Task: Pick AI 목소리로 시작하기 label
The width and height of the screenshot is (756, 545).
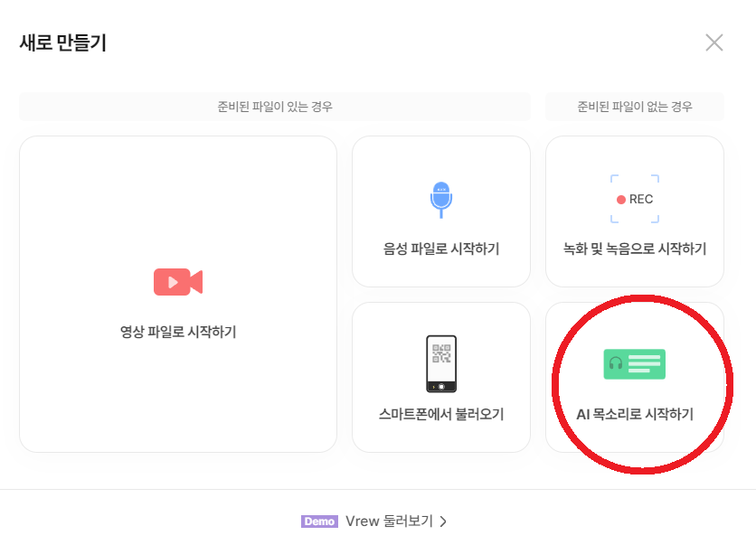Action: tap(635, 414)
